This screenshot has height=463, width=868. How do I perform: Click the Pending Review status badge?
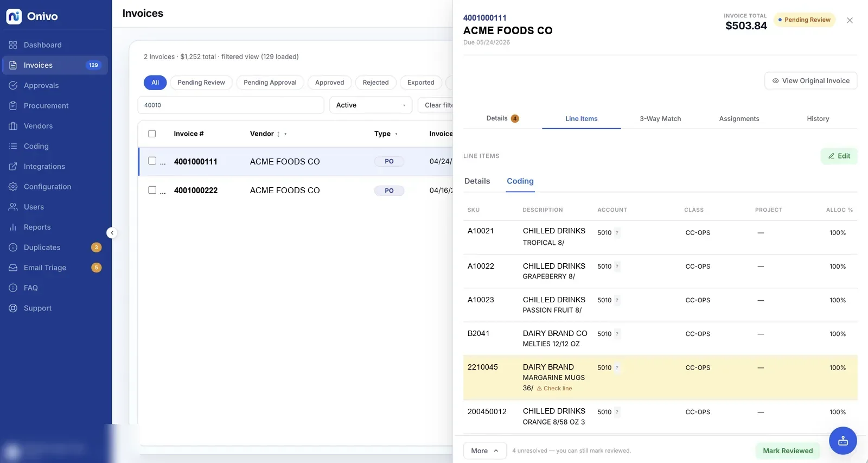pyautogui.click(x=805, y=20)
